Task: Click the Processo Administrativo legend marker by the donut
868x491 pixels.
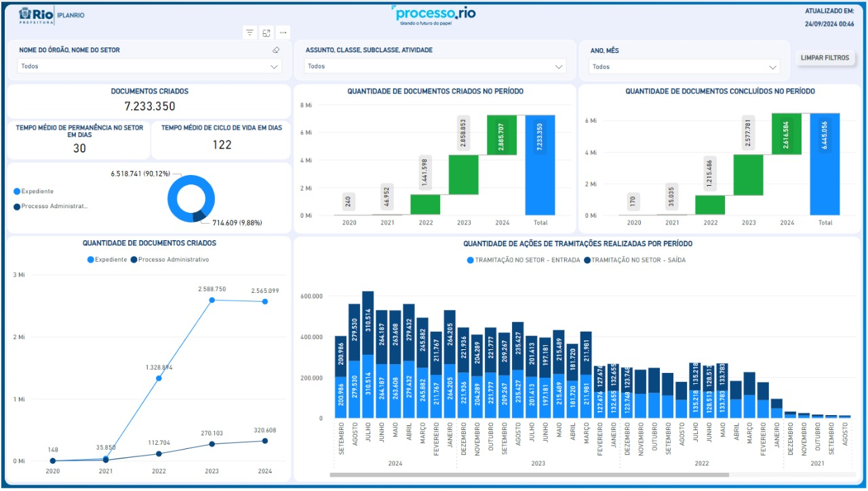Action: pos(17,206)
